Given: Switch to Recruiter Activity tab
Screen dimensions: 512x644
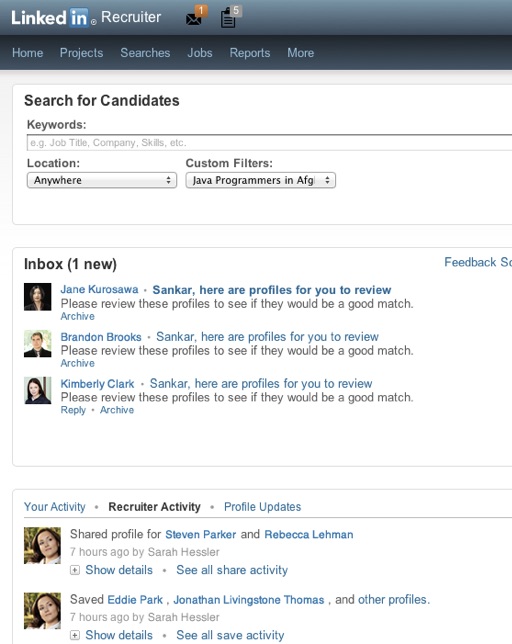Looking at the screenshot, I should tap(154, 507).
